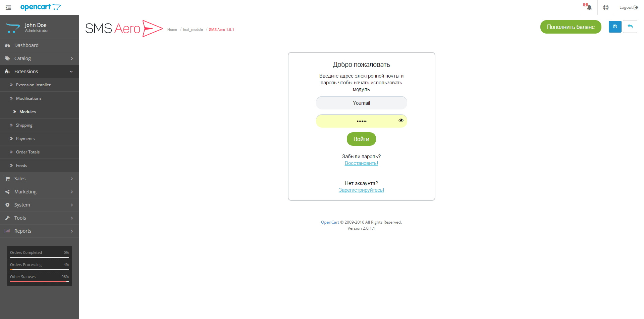Expand the Sales menu
This screenshot has width=644, height=319.
point(39,179)
